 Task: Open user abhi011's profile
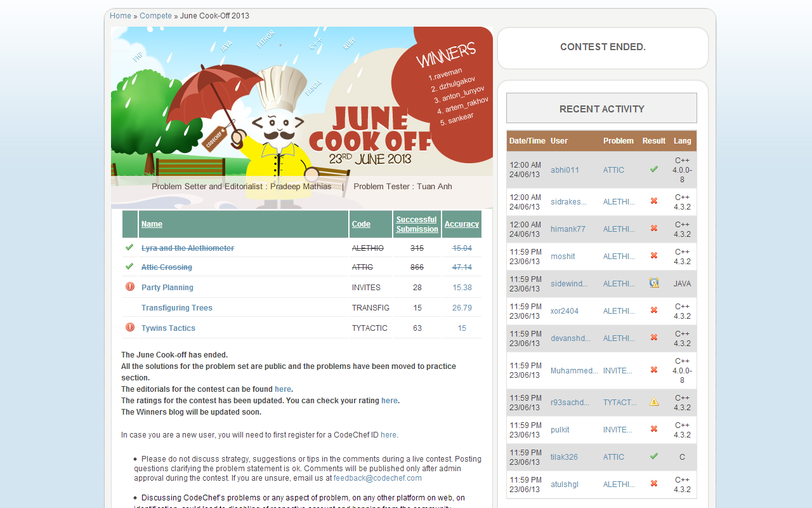(x=565, y=170)
